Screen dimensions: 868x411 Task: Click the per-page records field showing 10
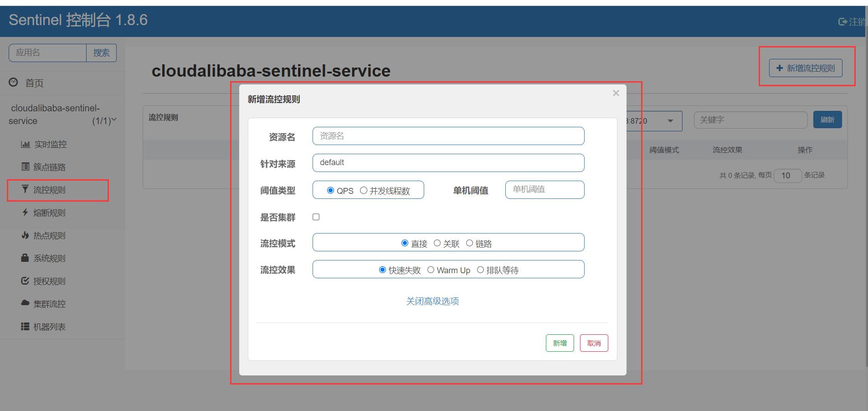[x=788, y=176]
